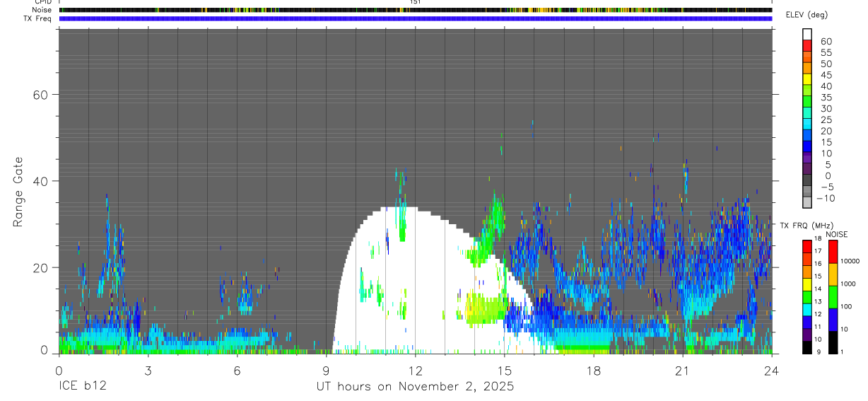Click the y-axis tick label '20'
The image size is (868, 401).
tap(40, 267)
